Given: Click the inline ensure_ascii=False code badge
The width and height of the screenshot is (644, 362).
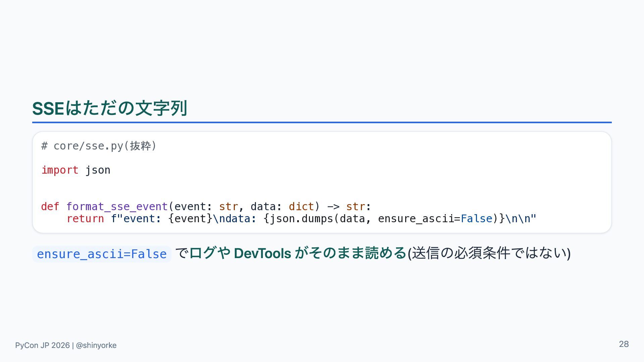Looking at the screenshot, I should coord(102,254).
